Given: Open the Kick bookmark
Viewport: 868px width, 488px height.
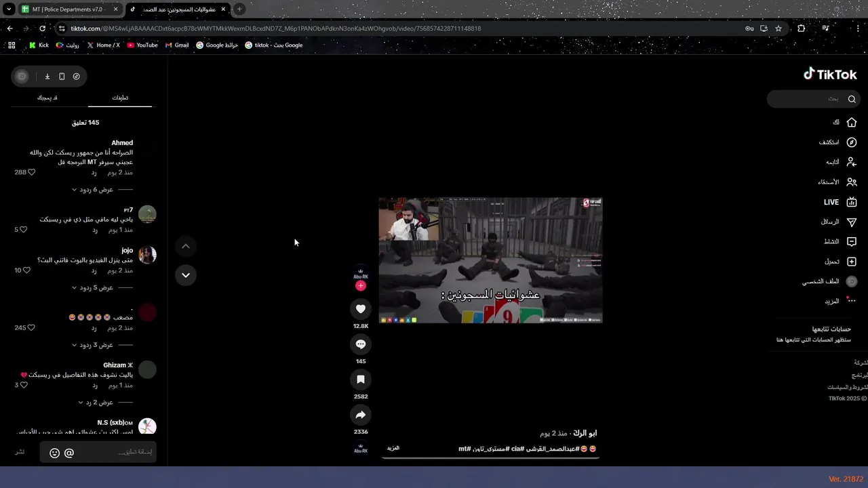Looking at the screenshot, I should pyautogui.click(x=39, y=45).
